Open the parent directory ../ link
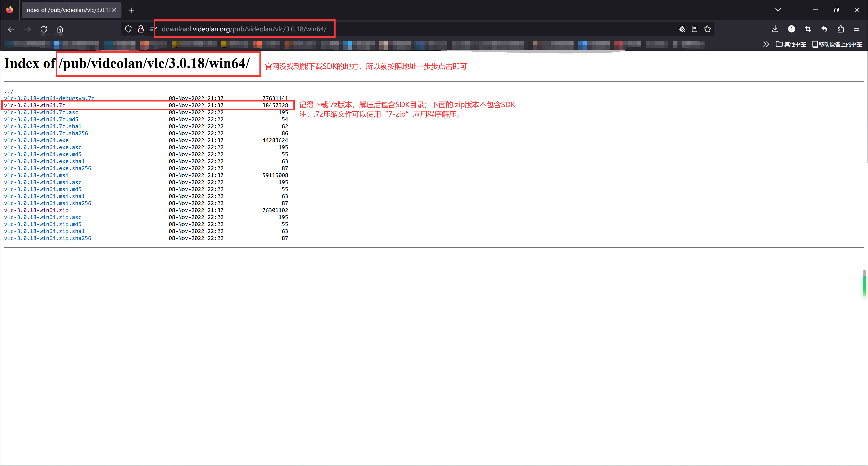The image size is (868, 466). point(9,91)
